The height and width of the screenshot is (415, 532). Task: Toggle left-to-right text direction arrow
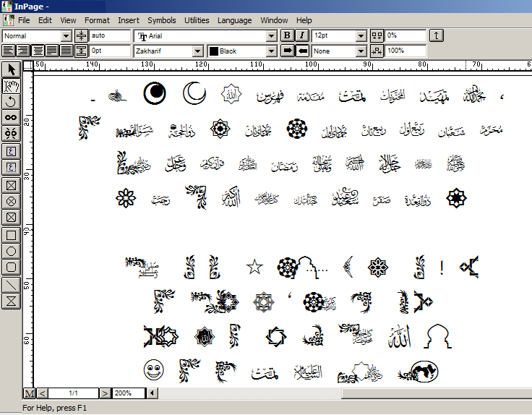(x=287, y=51)
